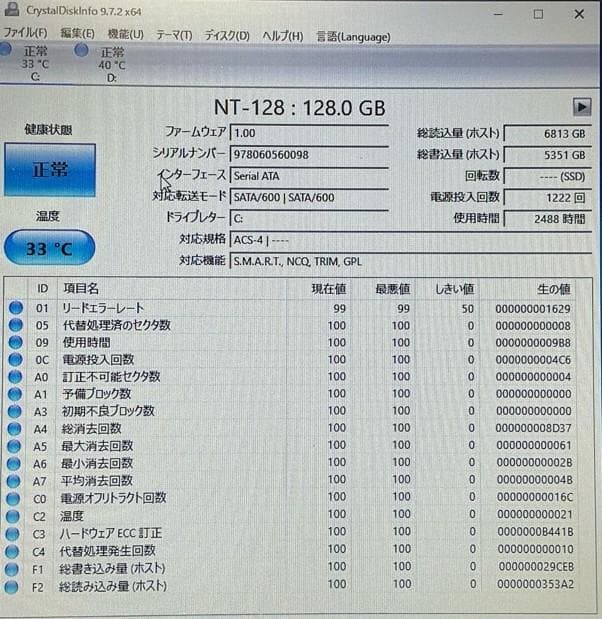Click status icon for 05 代替処理済のセクタ数
602x619 pixels.
(x=15, y=325)
